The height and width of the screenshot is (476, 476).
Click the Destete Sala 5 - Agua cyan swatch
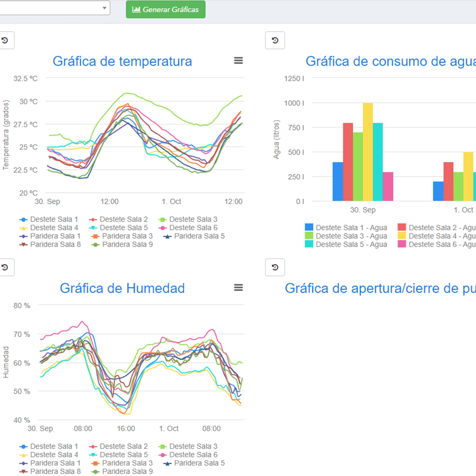point(309,244)
